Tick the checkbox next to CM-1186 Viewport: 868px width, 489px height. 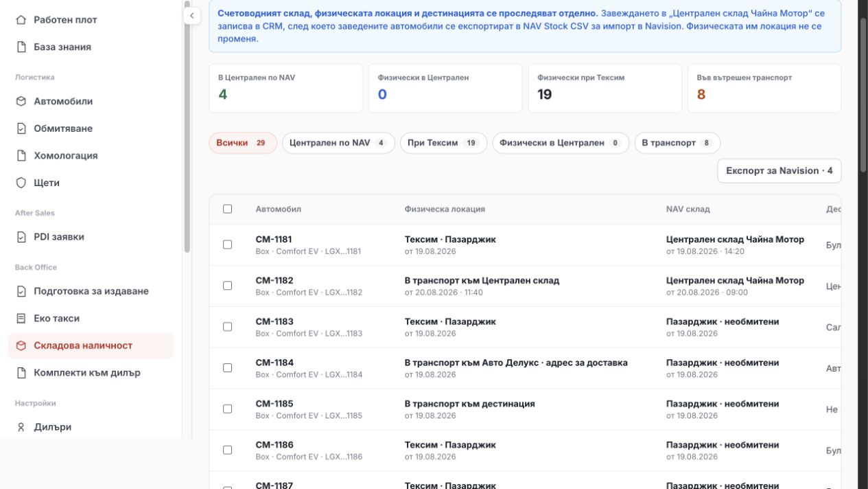tap(228, 451)
